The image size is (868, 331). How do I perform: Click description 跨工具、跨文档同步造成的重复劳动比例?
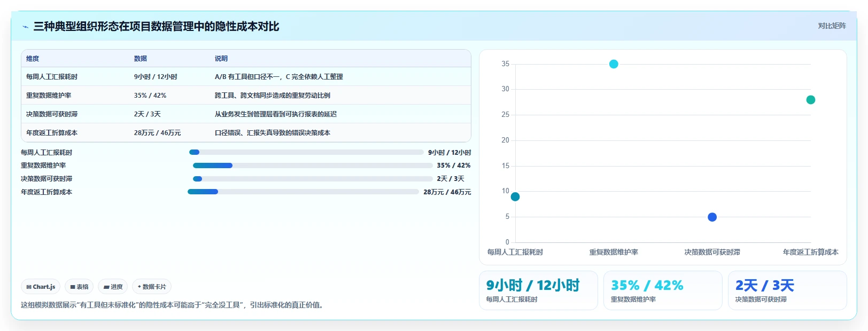coord(273,96)
